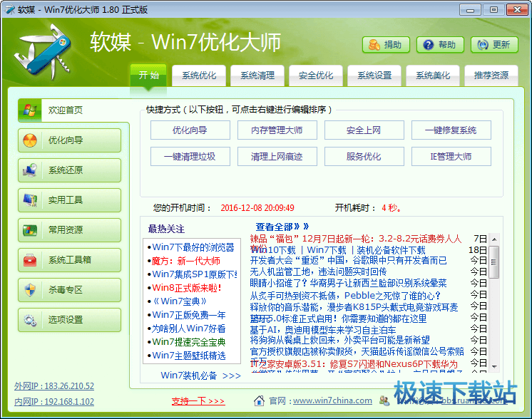The image size is (532, 419).
Task: Open link 《Win7宝典》
Action: pos(180,301)
